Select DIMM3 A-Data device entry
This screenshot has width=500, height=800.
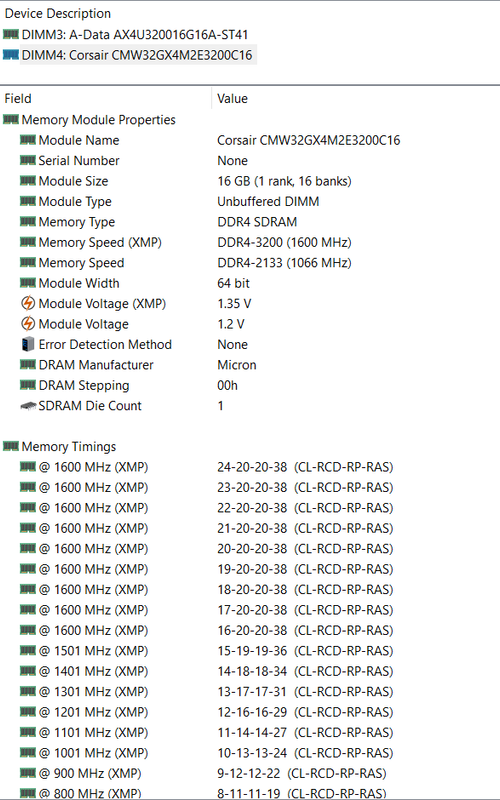(135, 35)
